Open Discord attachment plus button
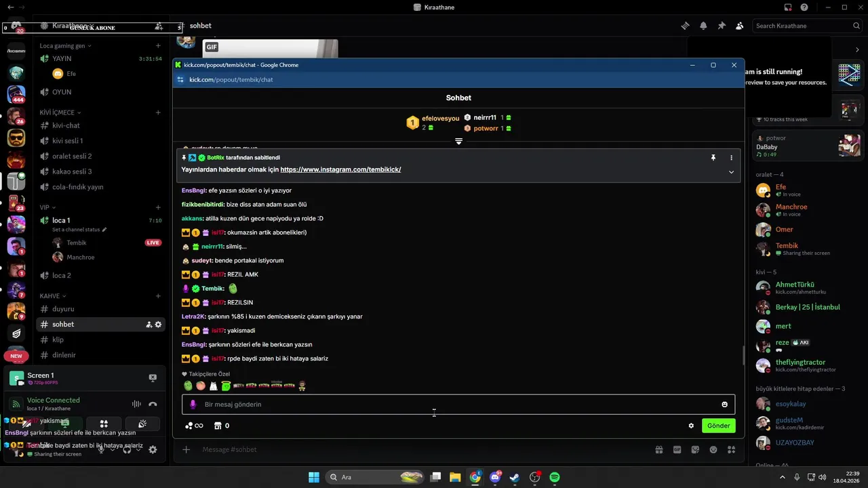The image size is (868, 488). 186,449
